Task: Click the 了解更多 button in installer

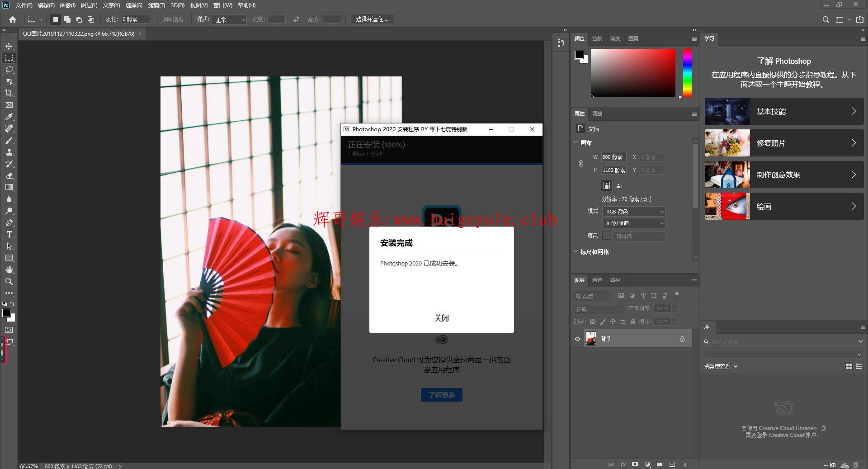Action: click(x=442, y=395)
